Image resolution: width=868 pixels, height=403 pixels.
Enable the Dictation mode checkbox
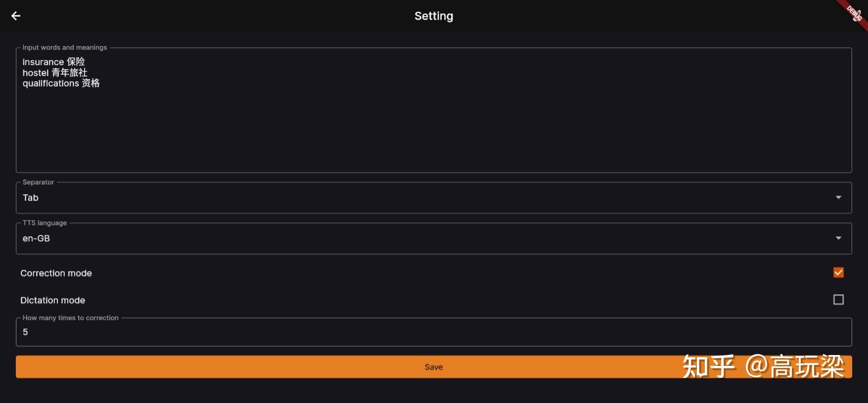click(x=838, y=300)
